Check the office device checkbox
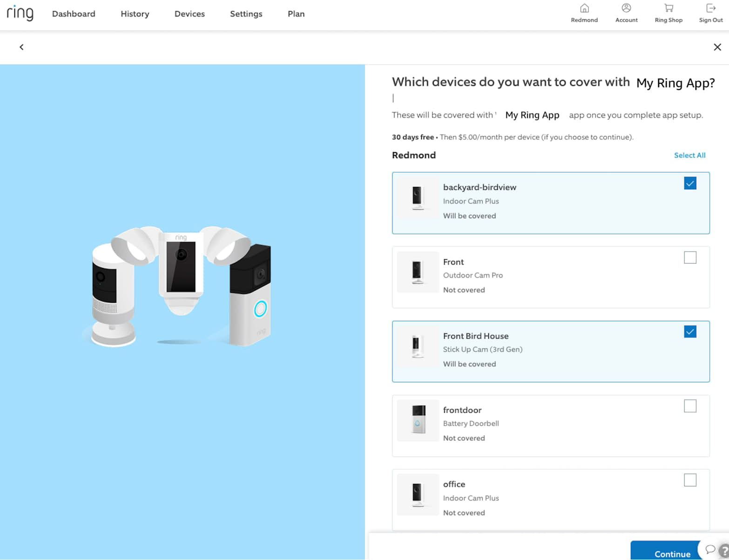The image size is (729, 560). pos(690,480)
